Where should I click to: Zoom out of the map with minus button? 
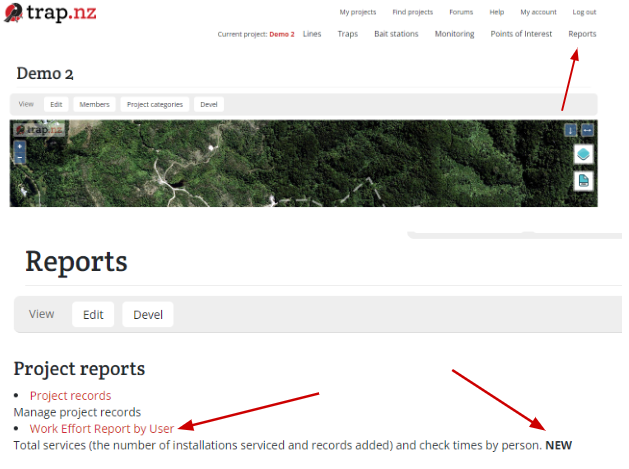click(x=20, y=158)
